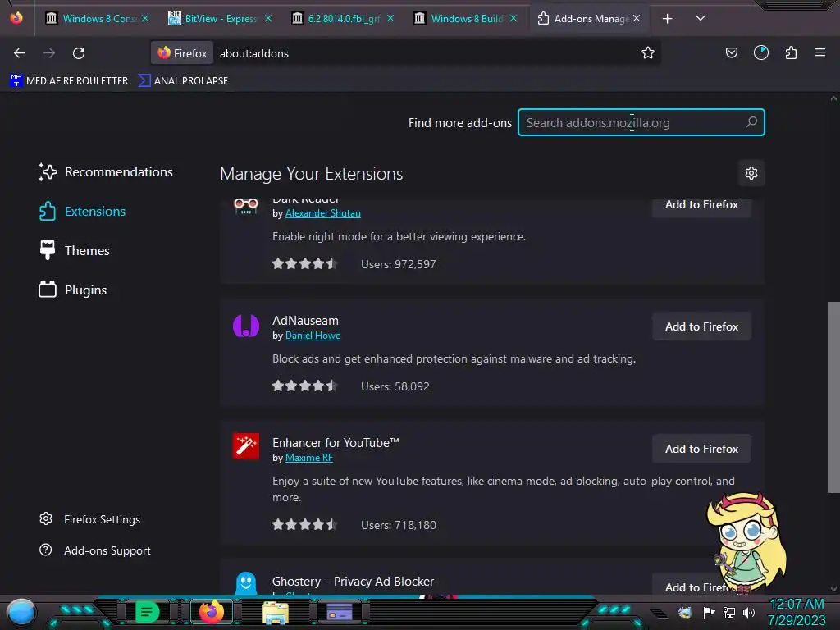Viewport: 840px width, 630px height.
Task: Close the Windows 8 Build tab
Action: coord(514,18)
